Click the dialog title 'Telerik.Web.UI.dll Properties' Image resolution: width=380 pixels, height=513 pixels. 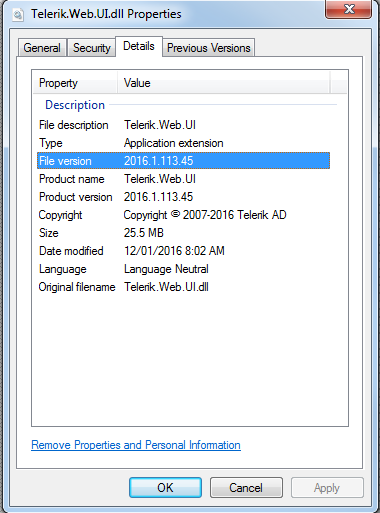coord(106,14)
